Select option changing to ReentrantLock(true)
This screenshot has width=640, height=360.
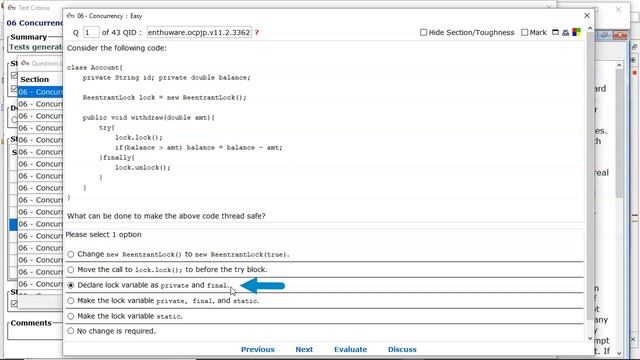71,254
